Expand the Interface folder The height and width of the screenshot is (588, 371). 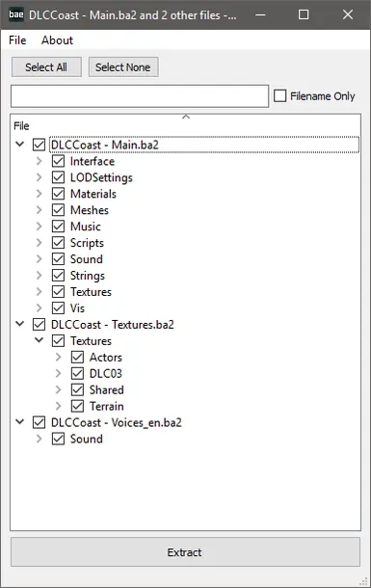pos(39,161)
